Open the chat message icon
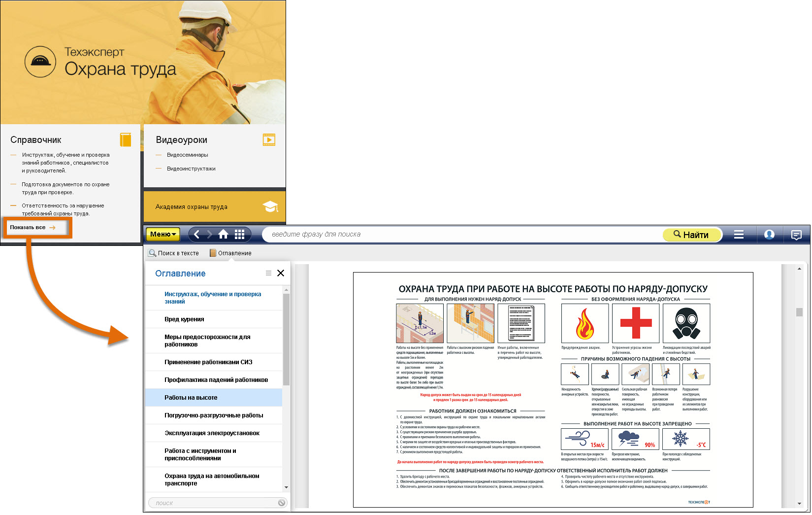Image resolution: width=812 pixels, height=515 pixels. [x=796, y=235]
